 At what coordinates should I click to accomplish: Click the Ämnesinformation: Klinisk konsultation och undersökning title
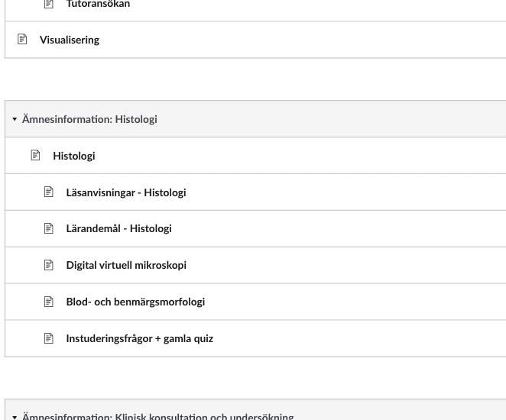click(157, 416)
